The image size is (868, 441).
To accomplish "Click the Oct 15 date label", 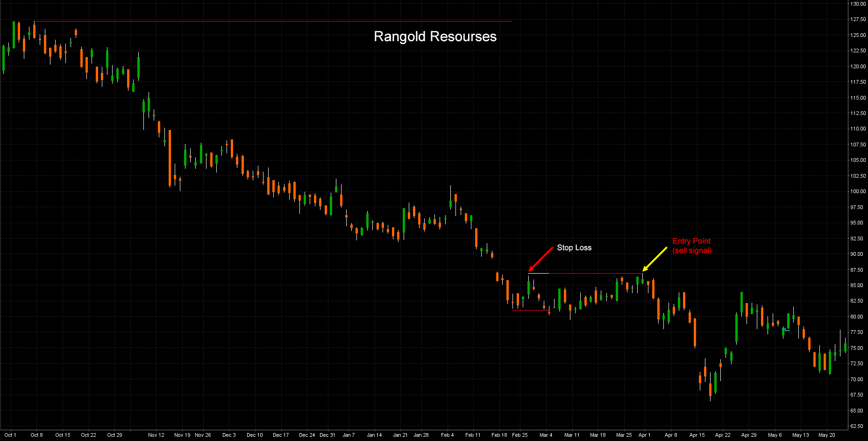I will click(x=63, y=435).
